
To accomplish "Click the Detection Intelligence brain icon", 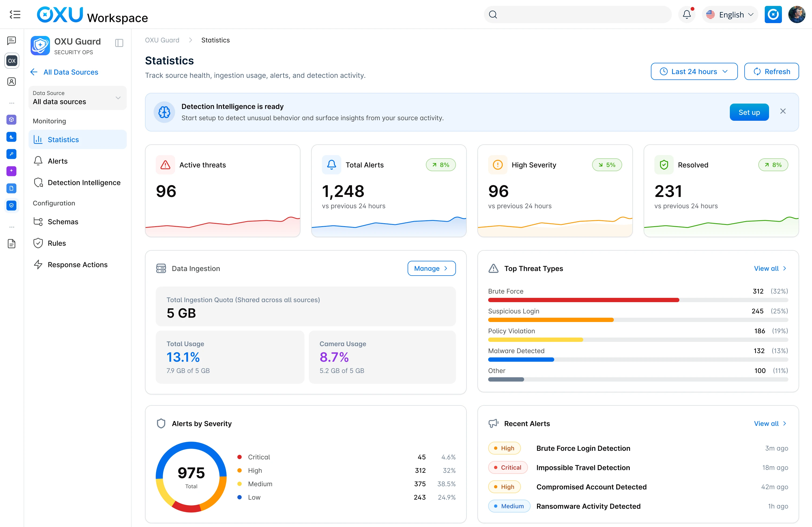I will tap(164, 112).
